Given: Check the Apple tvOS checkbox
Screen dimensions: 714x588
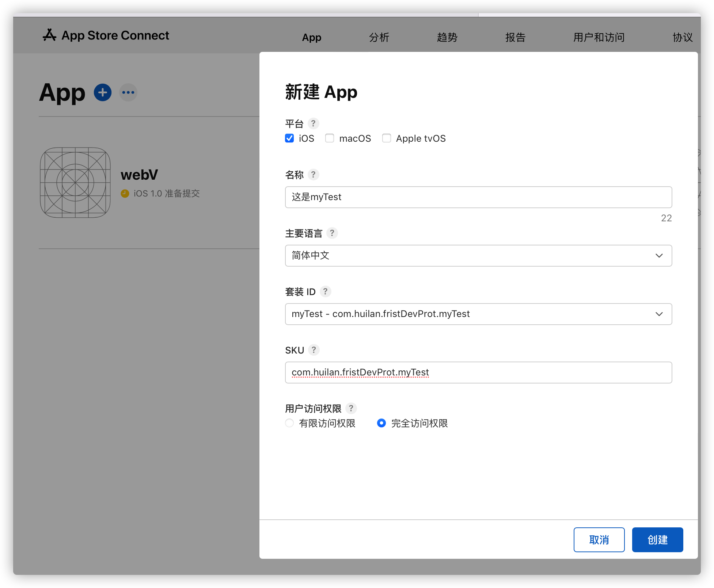Looking at the screenshot, I should point(386,138).
